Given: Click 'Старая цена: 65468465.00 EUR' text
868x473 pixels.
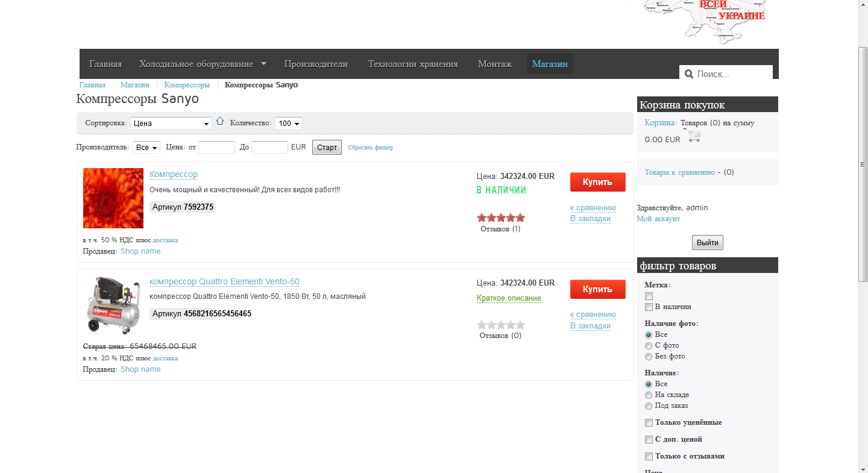Looking at the screenshot, I should click(139, 346).
